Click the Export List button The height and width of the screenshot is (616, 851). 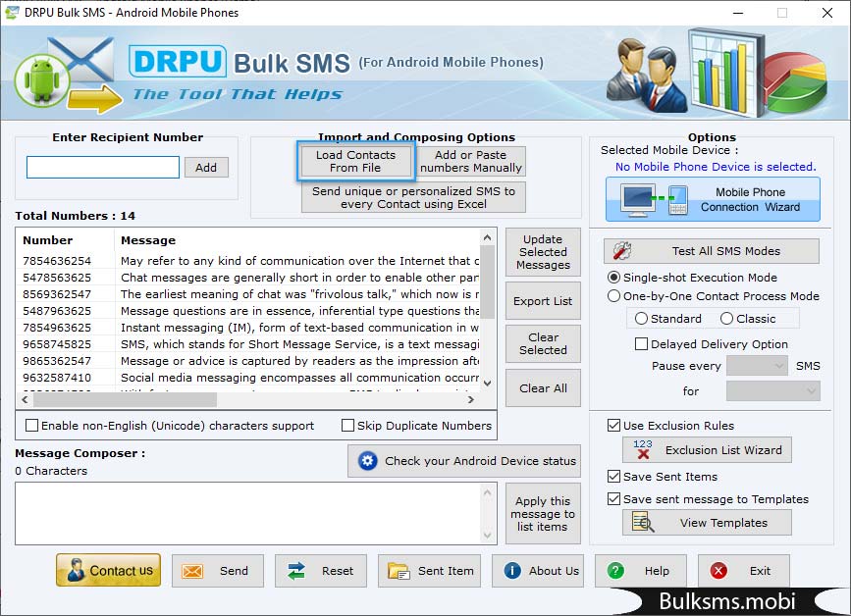(x=543, y=301)
